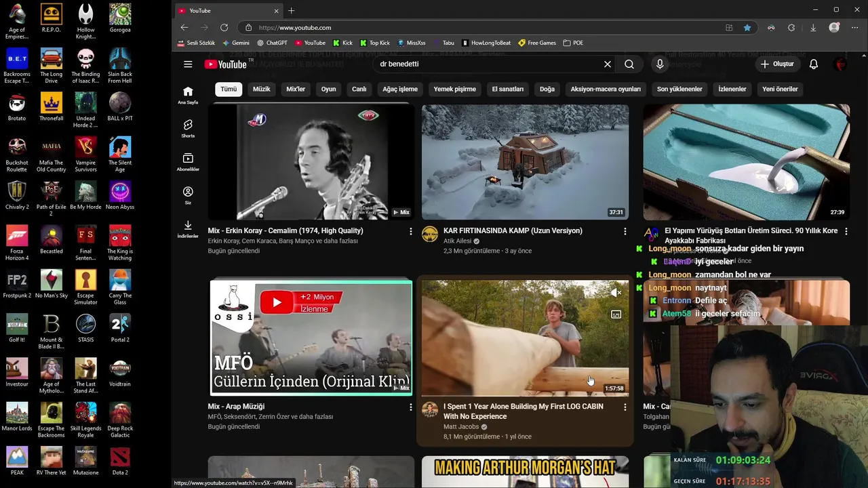This screenshot has width=868, height=488.
Task: Select the Yeni öneriler chip
Action: pyautogui.click(x=780, y=89)
